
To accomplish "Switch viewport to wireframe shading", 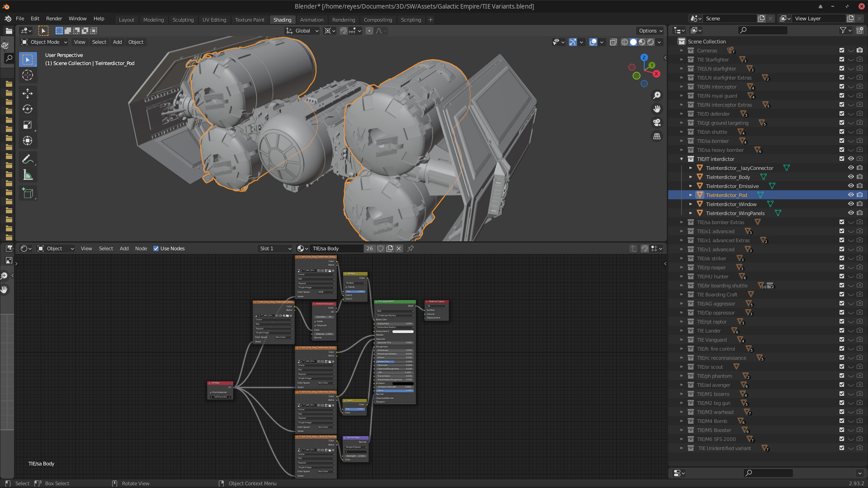I will click(625, 42).
